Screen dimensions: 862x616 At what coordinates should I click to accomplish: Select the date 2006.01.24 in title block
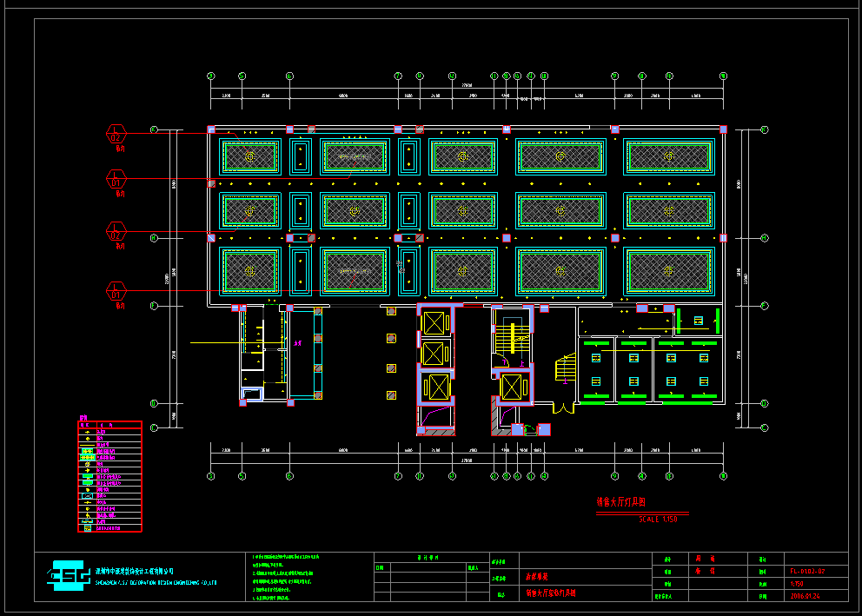(x=806, y=596)
